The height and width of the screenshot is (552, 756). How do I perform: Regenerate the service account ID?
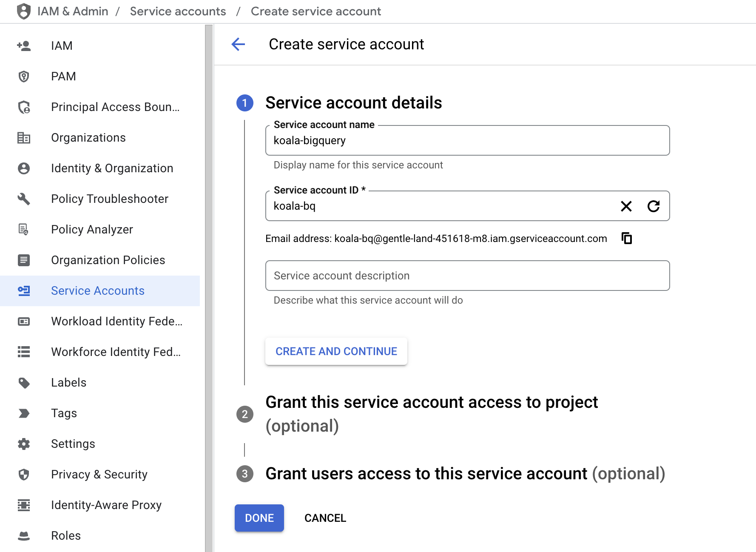pos(653,206)
